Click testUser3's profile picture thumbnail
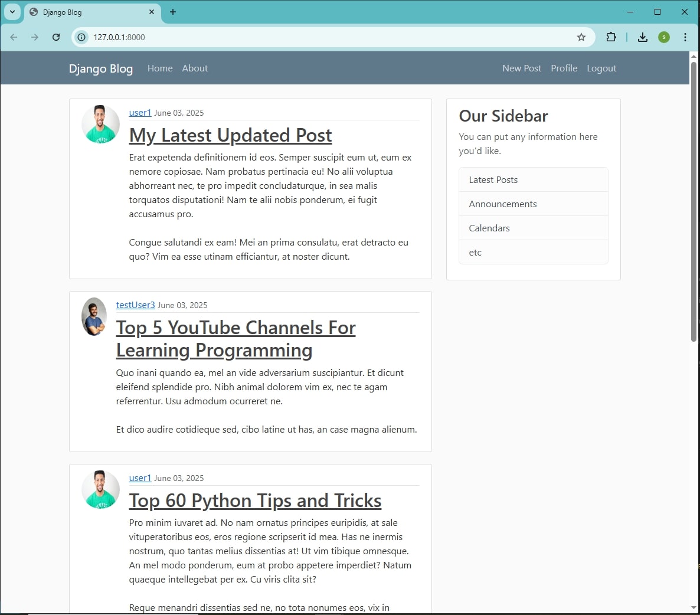This screenshot has width=700, height=615. pyautogui.click(x=94, y=316)
